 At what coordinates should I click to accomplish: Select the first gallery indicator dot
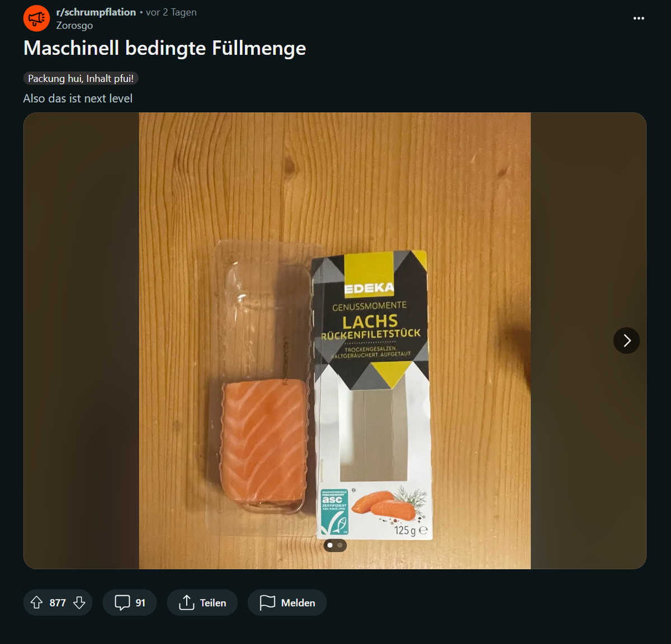pos(330,545)
